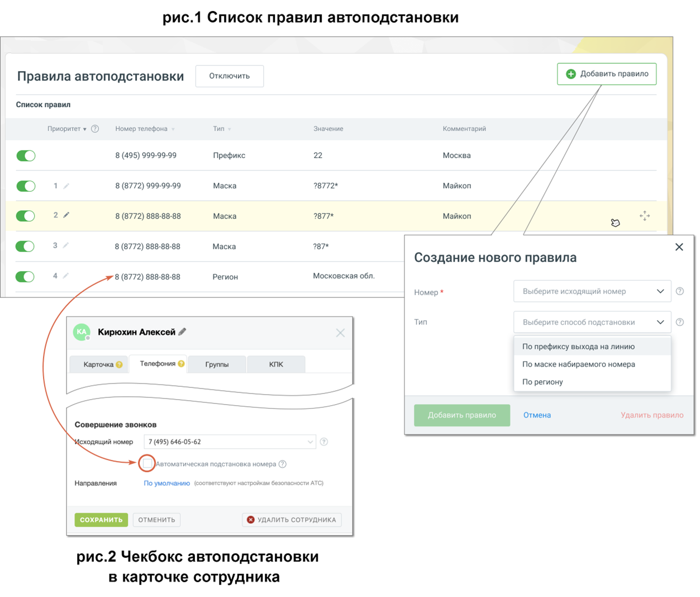
Task: Sort by Тип column header
Action: [x=222, y=129]
